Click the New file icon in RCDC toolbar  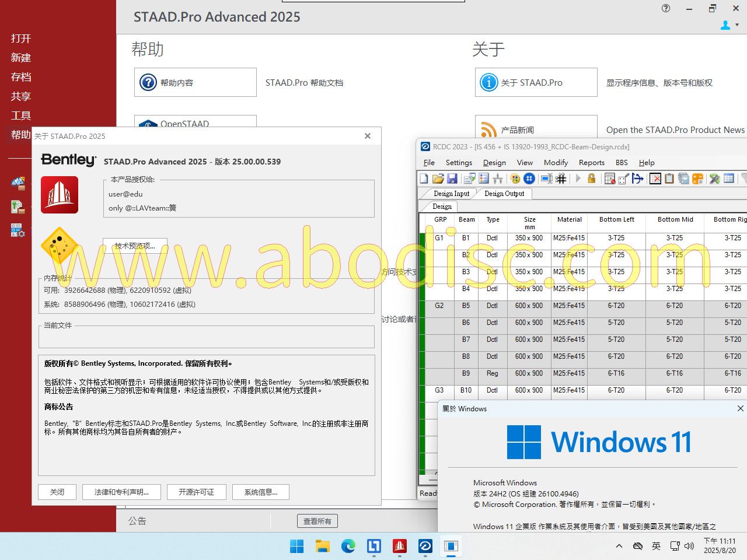point(424,178)
